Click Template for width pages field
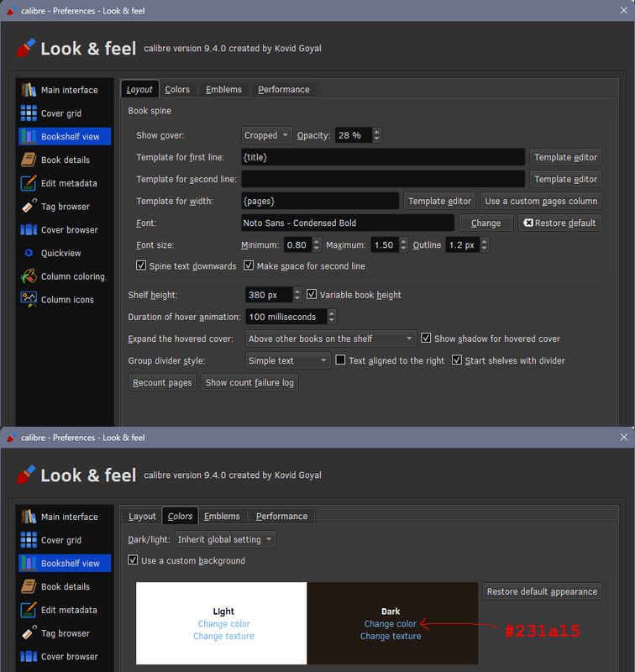This screenshot has width=635, height=672. coord(320,201)
